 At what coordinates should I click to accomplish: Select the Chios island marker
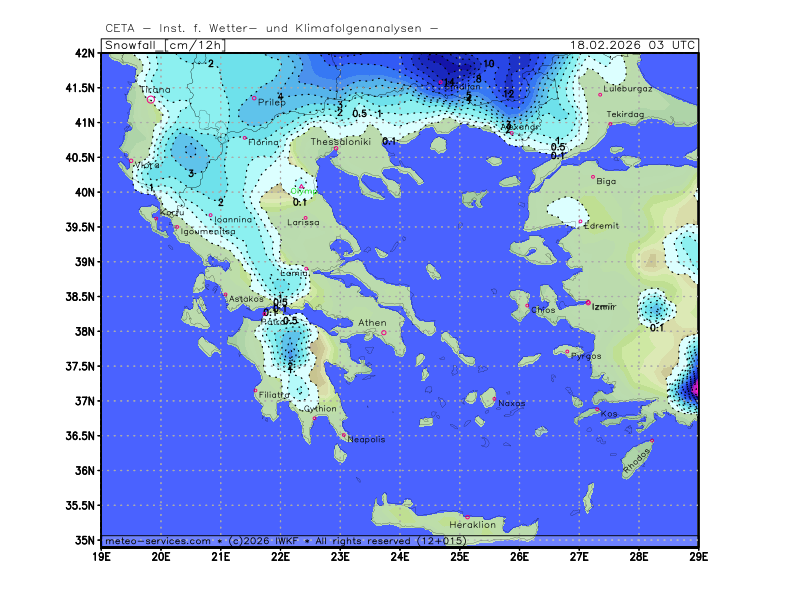click(x=528, y=305)
